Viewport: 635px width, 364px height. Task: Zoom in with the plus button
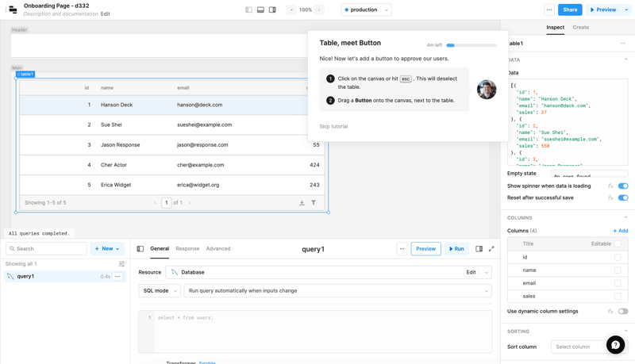(x=319, y=10)
